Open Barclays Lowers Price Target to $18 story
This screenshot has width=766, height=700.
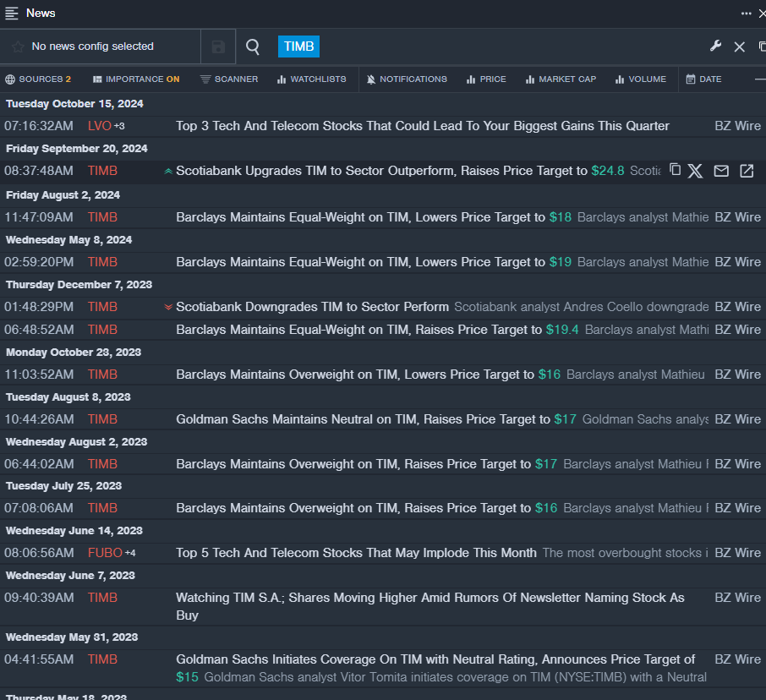point(374,217)
